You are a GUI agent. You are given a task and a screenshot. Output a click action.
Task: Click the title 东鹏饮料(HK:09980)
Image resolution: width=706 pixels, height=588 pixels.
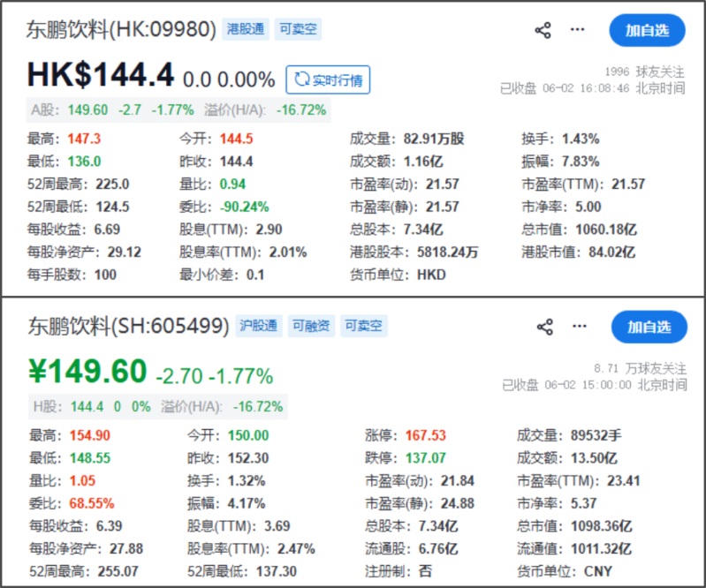121,30
